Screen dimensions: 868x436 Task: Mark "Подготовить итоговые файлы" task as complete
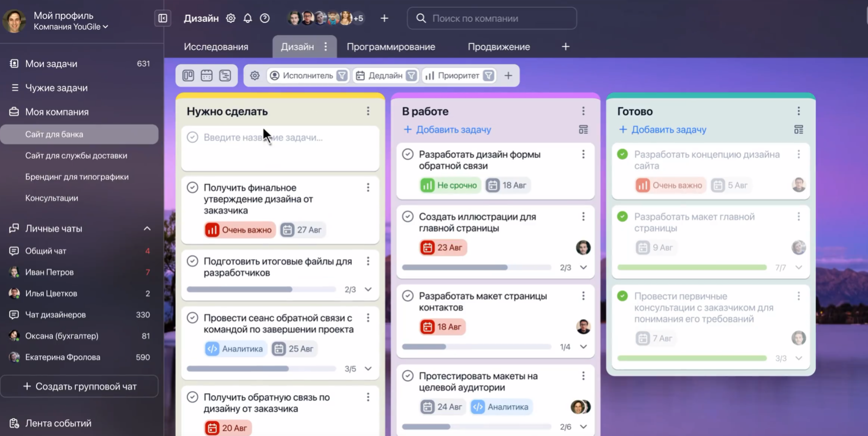click(192, 261)
